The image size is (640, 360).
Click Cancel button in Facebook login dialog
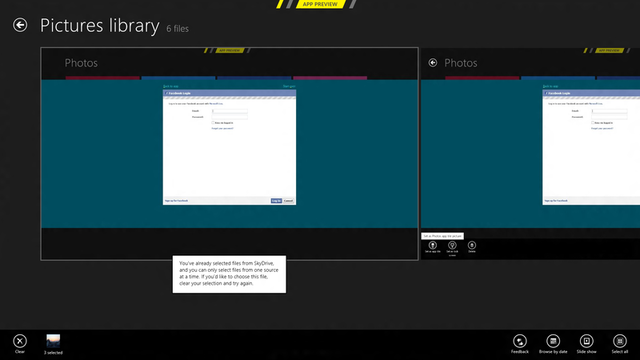coord(289,201)
